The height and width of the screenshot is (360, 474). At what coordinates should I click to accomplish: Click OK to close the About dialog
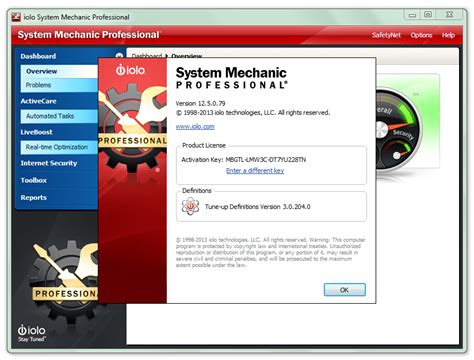(x=345, y=290)
